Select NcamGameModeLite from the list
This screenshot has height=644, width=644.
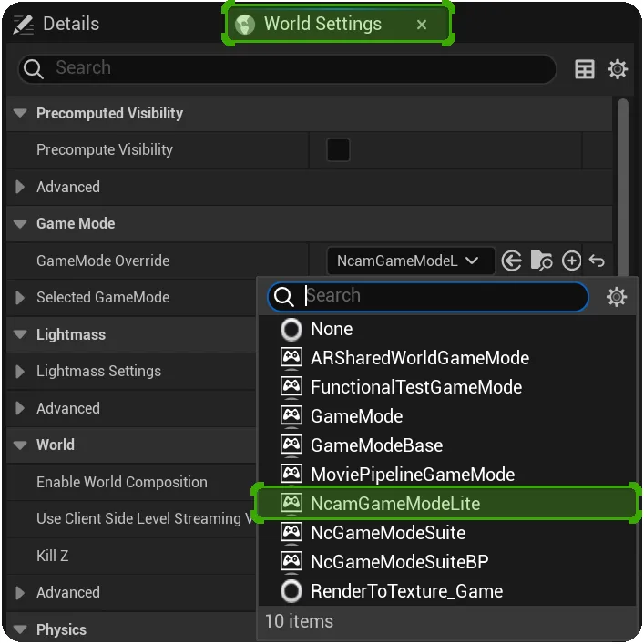point(447,504)
